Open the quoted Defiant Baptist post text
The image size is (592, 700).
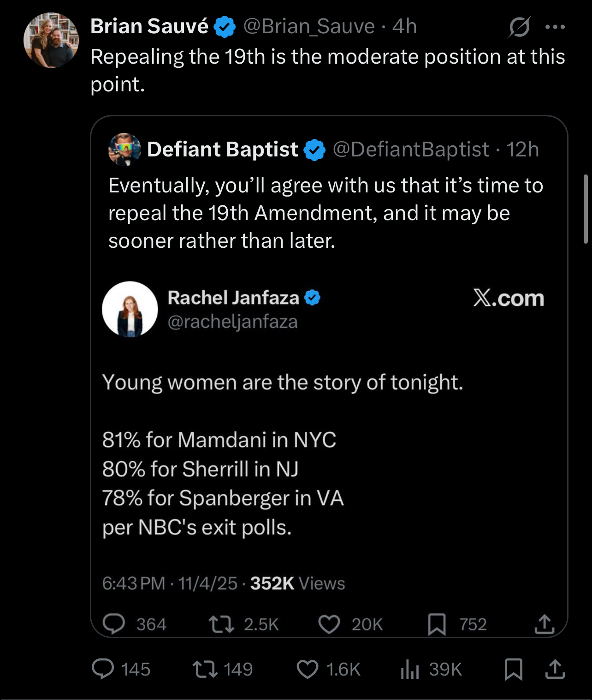pos(326,213)
